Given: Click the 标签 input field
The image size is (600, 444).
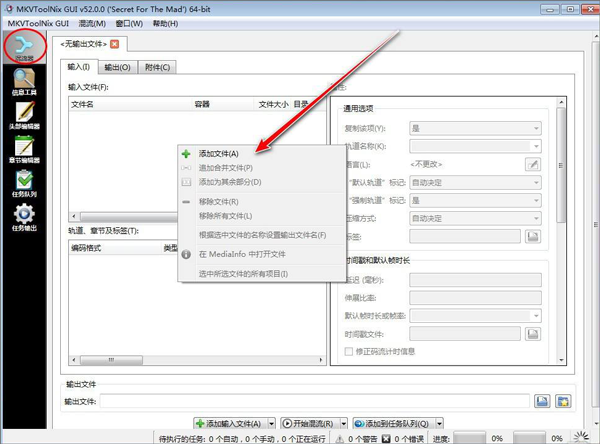Looking at the screenshot, I should coord(465,237).
